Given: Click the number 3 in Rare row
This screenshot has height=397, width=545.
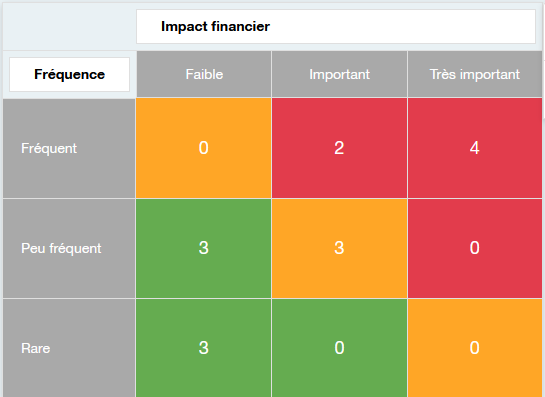Looking at the screenshot, I should 204,348.
